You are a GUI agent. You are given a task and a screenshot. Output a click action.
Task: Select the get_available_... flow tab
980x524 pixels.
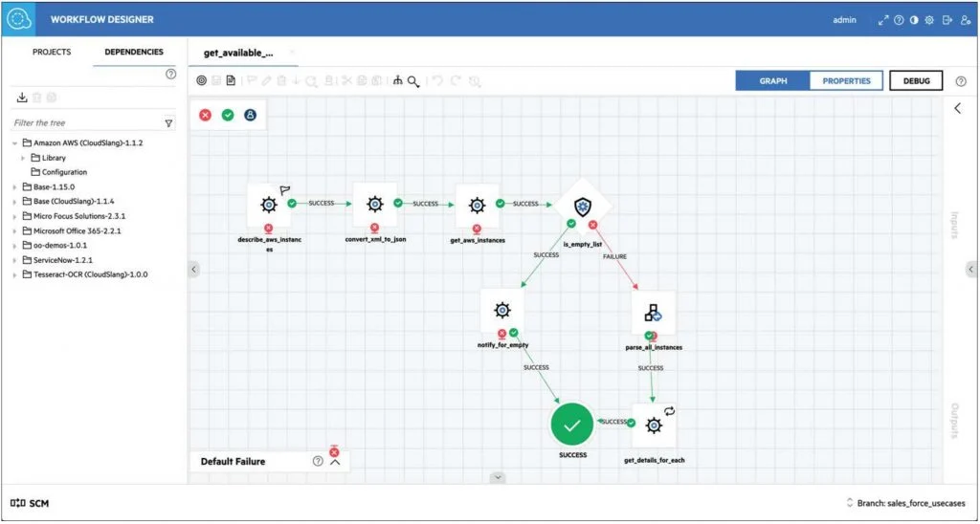238,53
